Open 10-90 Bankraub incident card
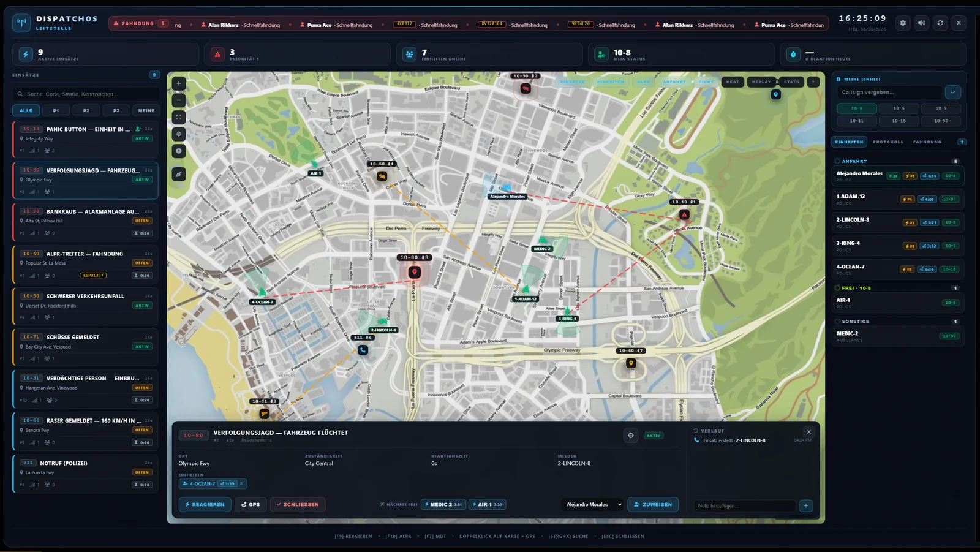 tap(85, 221)
